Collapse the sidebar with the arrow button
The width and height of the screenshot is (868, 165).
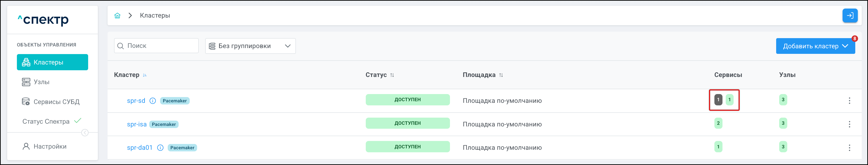pos(85,133)
